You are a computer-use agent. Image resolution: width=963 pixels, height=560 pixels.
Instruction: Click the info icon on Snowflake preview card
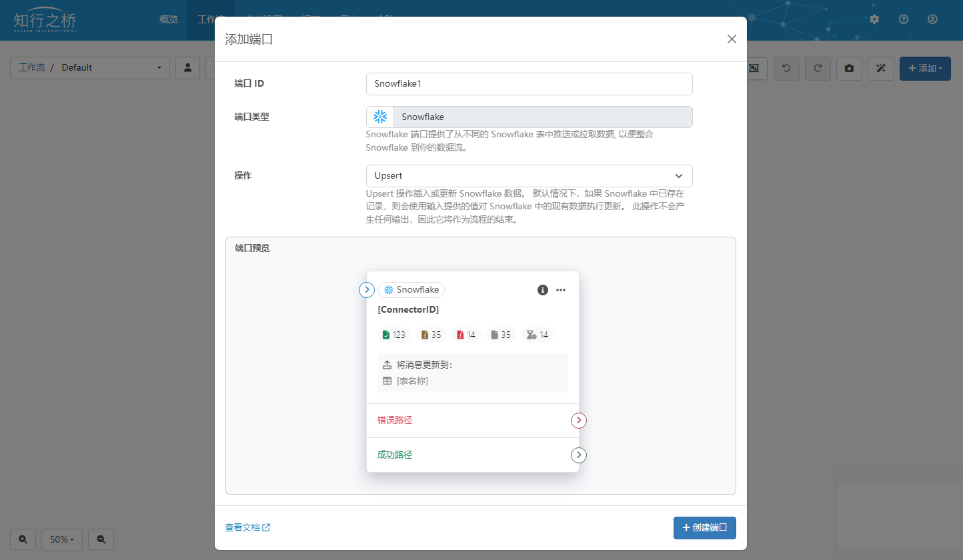tap(543, 290)
